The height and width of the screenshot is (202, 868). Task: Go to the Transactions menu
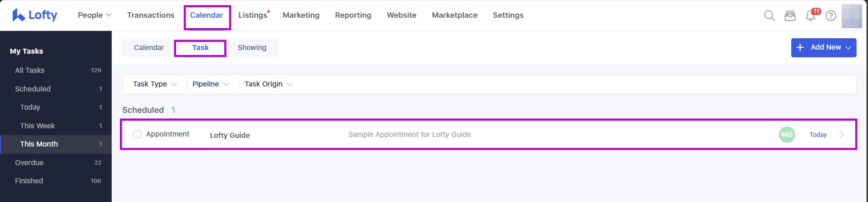[x=151, y=15]
